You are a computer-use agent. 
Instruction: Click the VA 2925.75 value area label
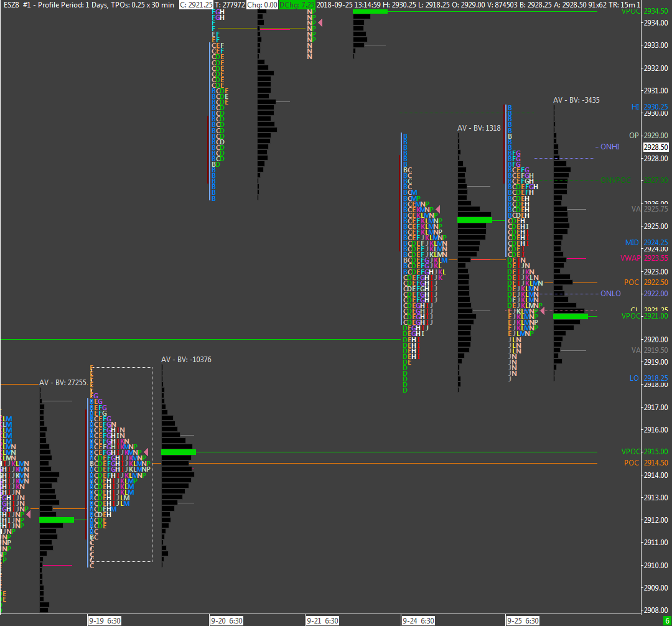click(650, 208)
